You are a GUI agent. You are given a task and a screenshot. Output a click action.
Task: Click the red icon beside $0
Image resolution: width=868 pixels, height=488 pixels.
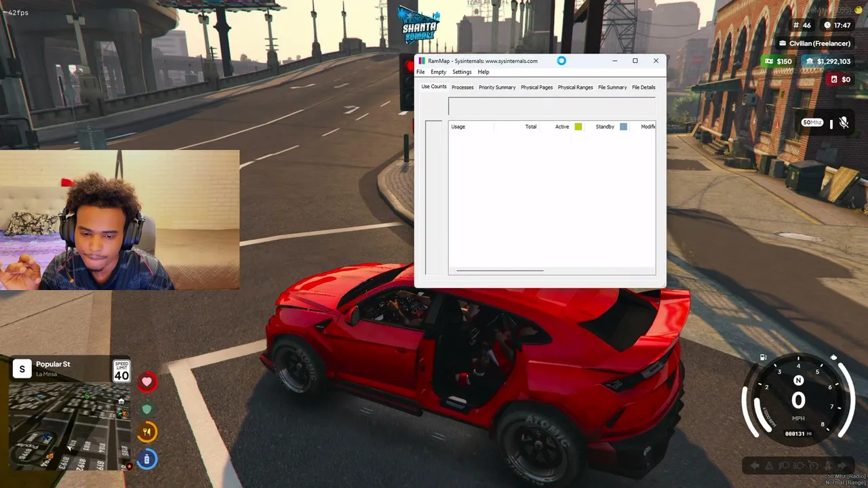click(834, 79)
